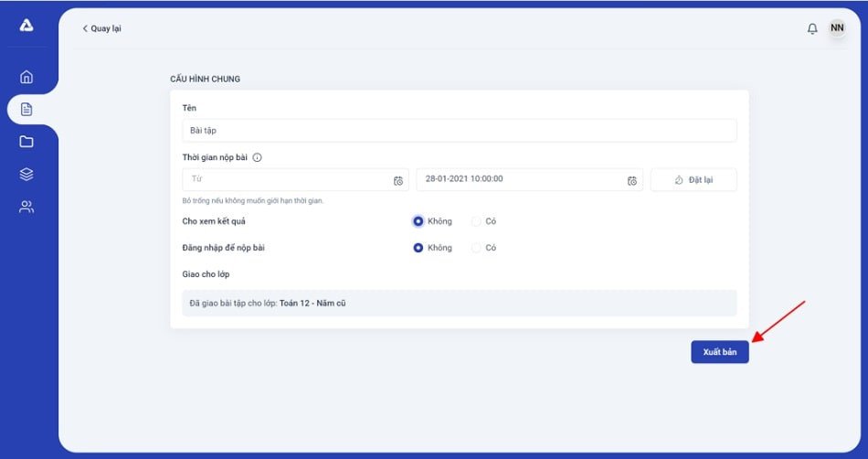Go back with Quay lại
868x459 pixels.
[x=101, y=28]
